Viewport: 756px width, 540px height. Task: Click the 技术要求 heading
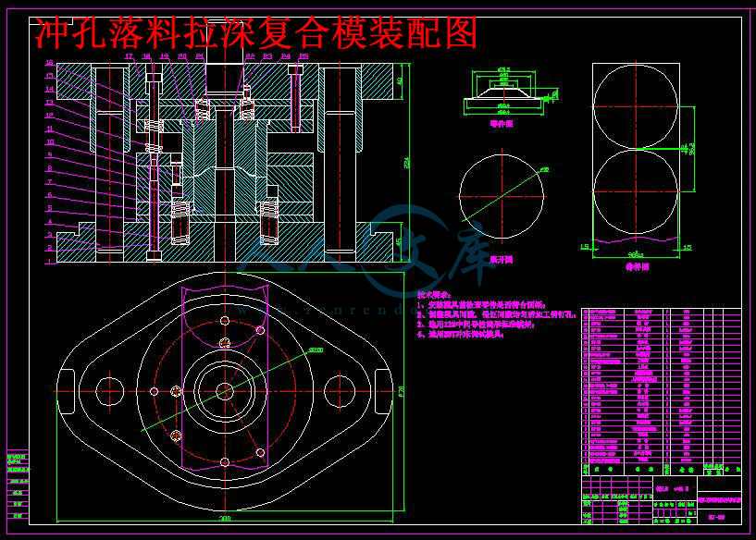click(434, 294)
